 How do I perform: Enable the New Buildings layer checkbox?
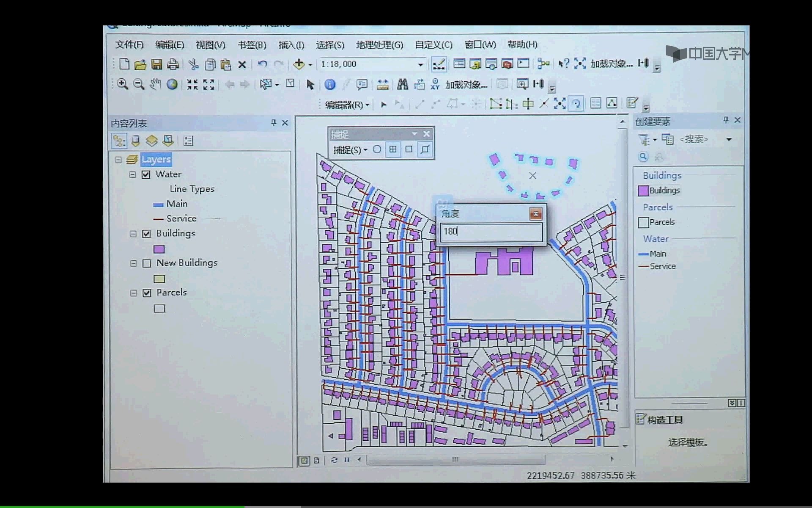click(x=147, y=263)
